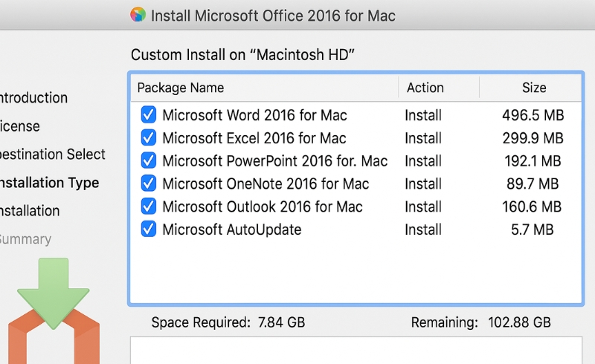Screen dimensions: 595x364
Task: Click the package description box below the list
Action: click(x=356, y=351)
